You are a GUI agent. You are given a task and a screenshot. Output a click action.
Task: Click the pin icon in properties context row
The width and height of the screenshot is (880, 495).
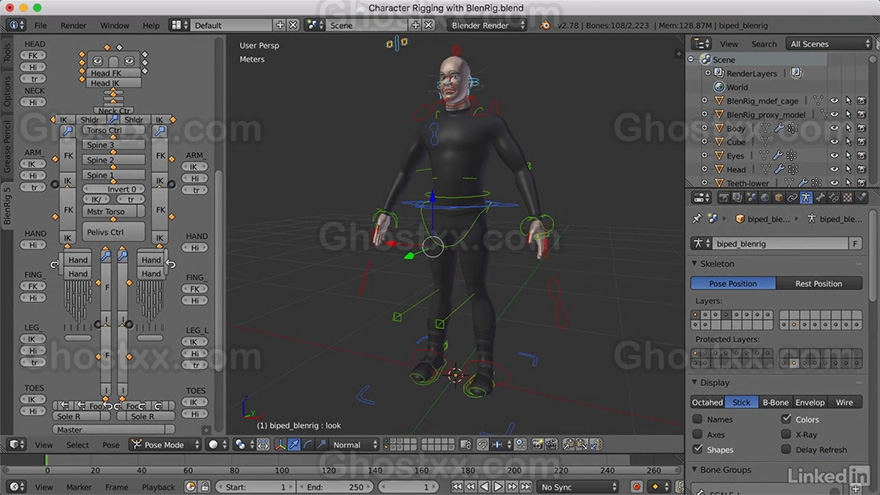697,219
